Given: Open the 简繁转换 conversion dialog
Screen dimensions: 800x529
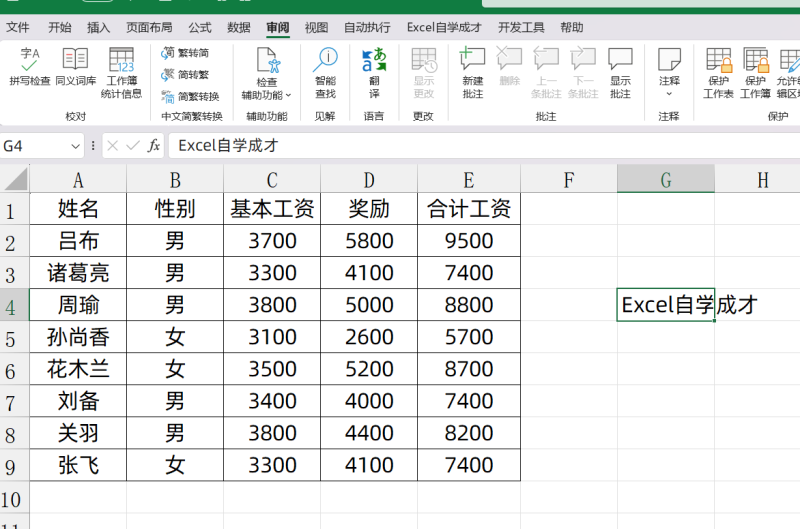Looking at the screenshot, I should (190, 96).
